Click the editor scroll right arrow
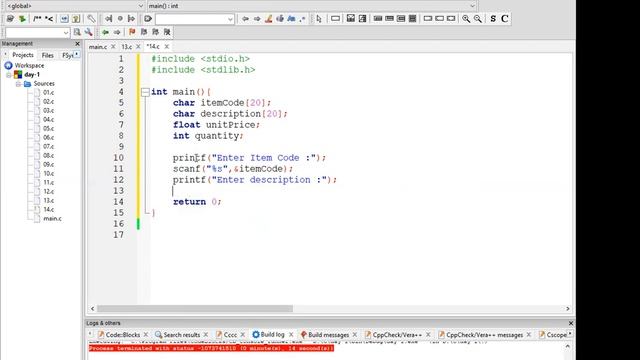Viewport: 640px width, 360px height. pos(567,309)
